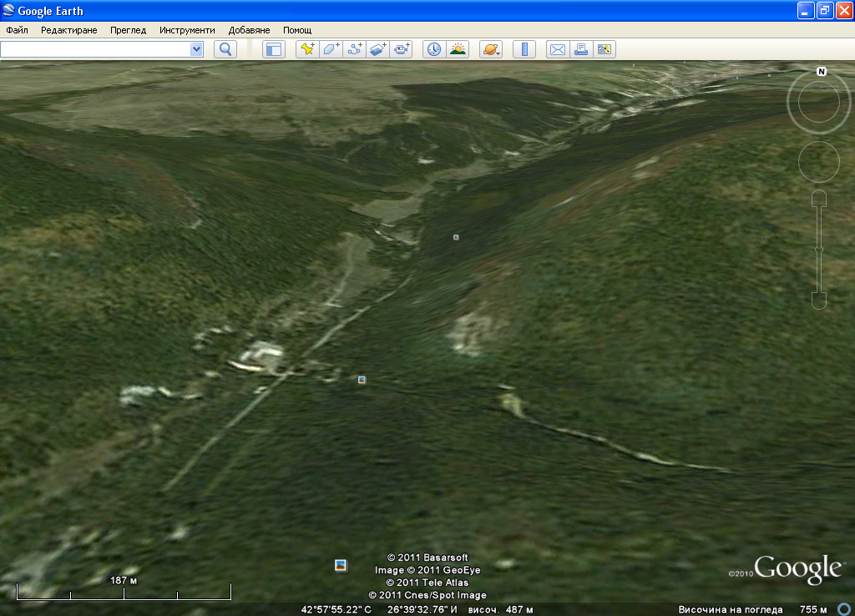Click the zoom slider handle

pyautogui.click(x=819, y=250)
